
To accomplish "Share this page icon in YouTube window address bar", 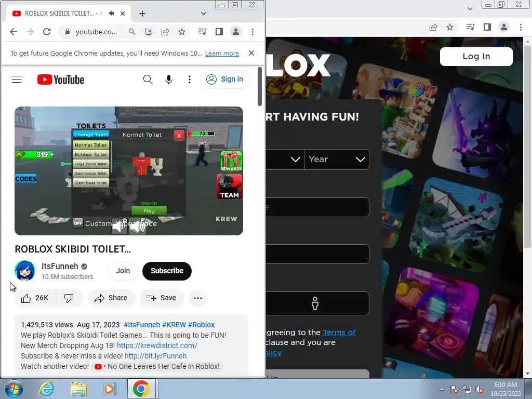I will click(x=165, y=32).
